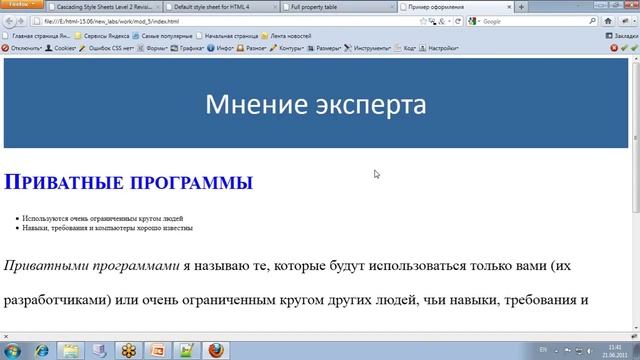
Task: Open the Отключить Web Developer menu
Action: 22,48
